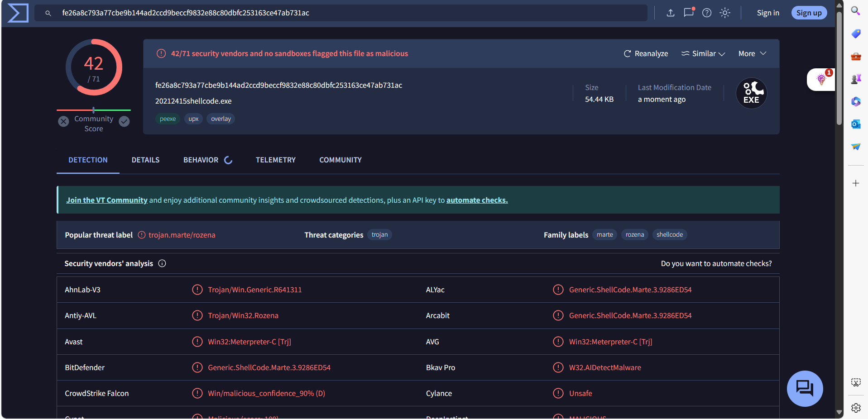Click the Join the VT Community link
This screenshot has width=868, height=419.
pos(107,200)
